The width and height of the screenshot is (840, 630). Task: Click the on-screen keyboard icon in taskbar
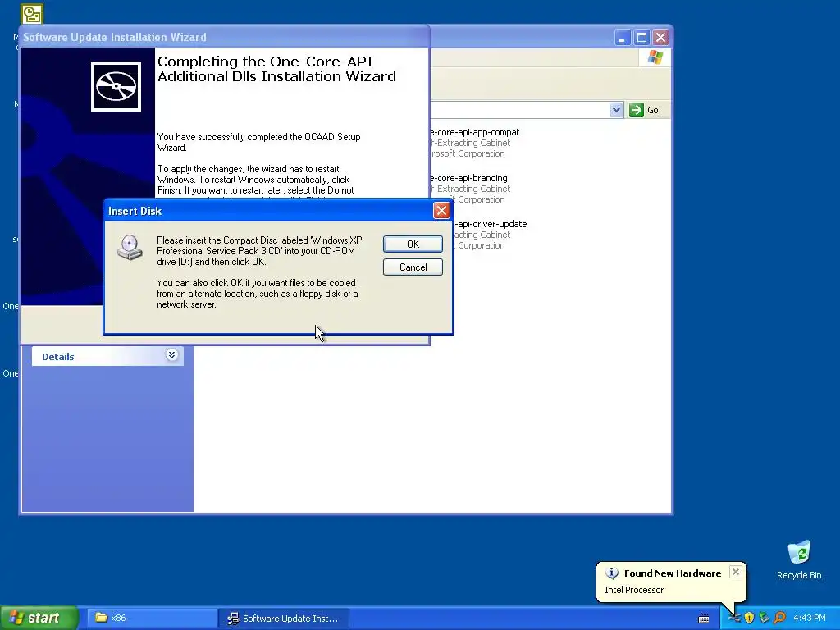704,619
